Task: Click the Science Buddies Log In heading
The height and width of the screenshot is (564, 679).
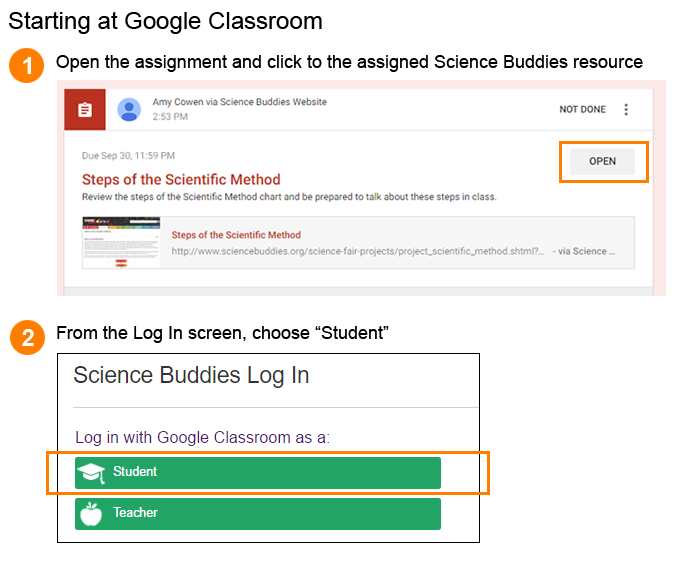Action: point(191,376)
